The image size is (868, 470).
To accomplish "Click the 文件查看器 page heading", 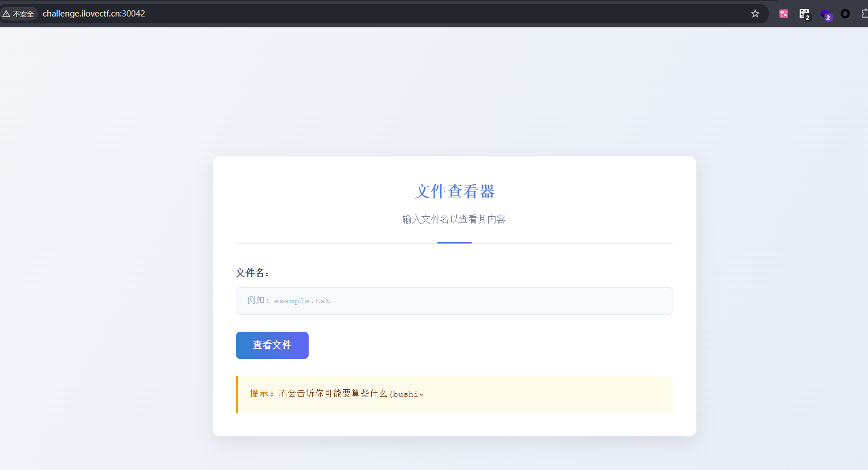I will pyautogui.click(x=455, y=191).
